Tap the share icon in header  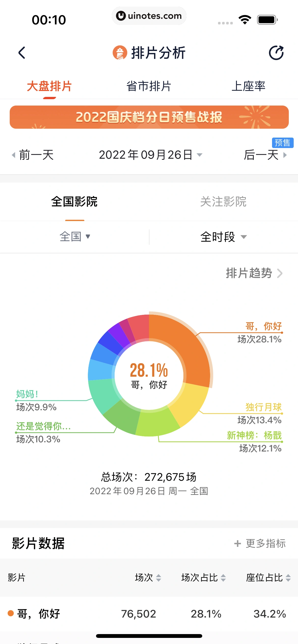point(276,53)
